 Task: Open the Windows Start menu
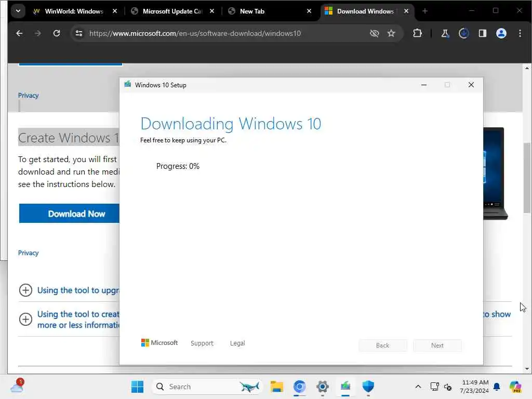[137, 387]
